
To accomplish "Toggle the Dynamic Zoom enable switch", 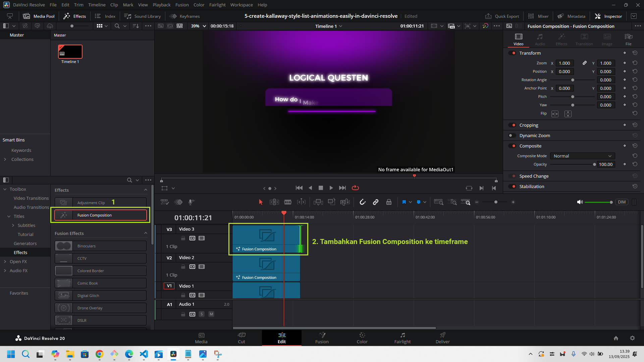I will (x=512, y=135).
